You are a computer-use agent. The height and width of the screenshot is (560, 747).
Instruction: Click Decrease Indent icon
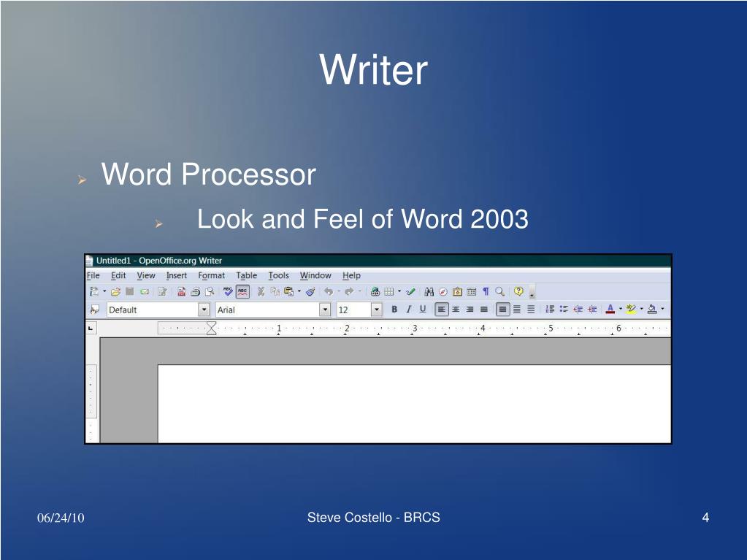click(x=578, y=310)
